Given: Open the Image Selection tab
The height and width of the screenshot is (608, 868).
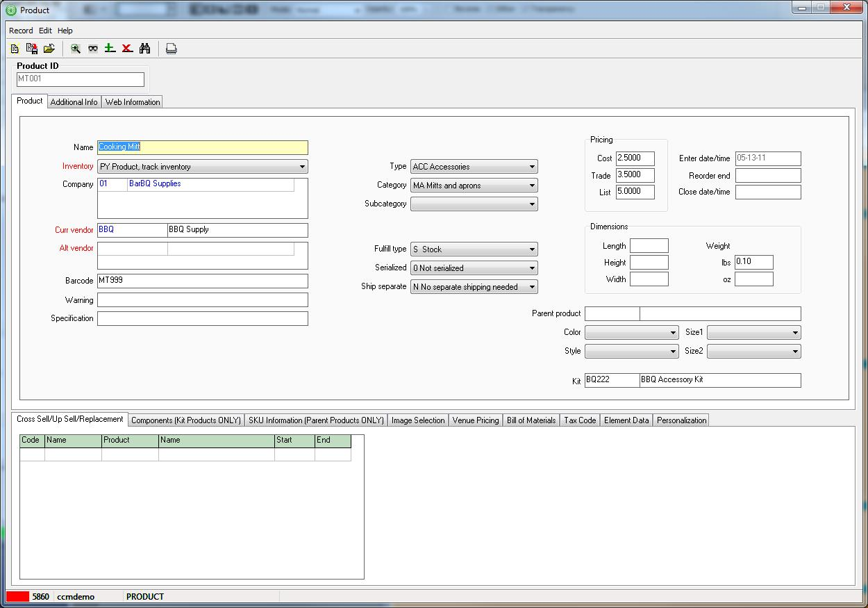Looking at the screenshot, I should 418,420.
